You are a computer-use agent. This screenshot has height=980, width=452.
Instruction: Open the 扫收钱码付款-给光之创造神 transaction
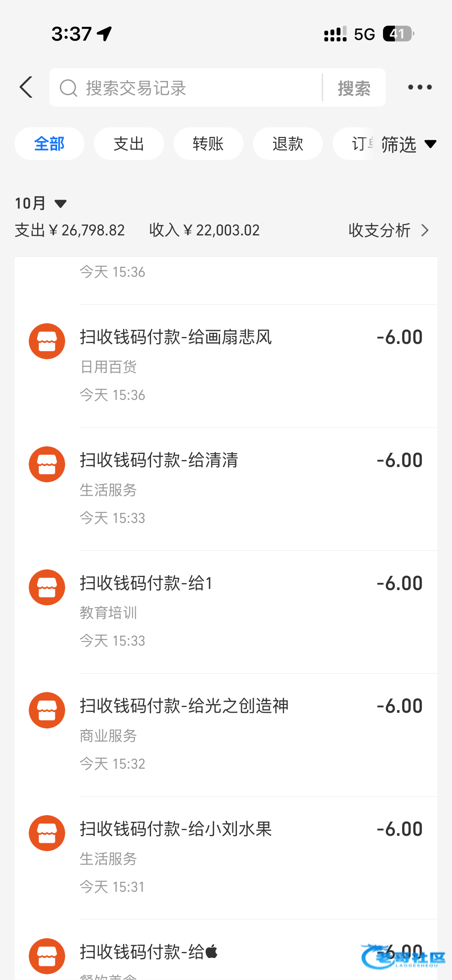(x=184, y=706)
